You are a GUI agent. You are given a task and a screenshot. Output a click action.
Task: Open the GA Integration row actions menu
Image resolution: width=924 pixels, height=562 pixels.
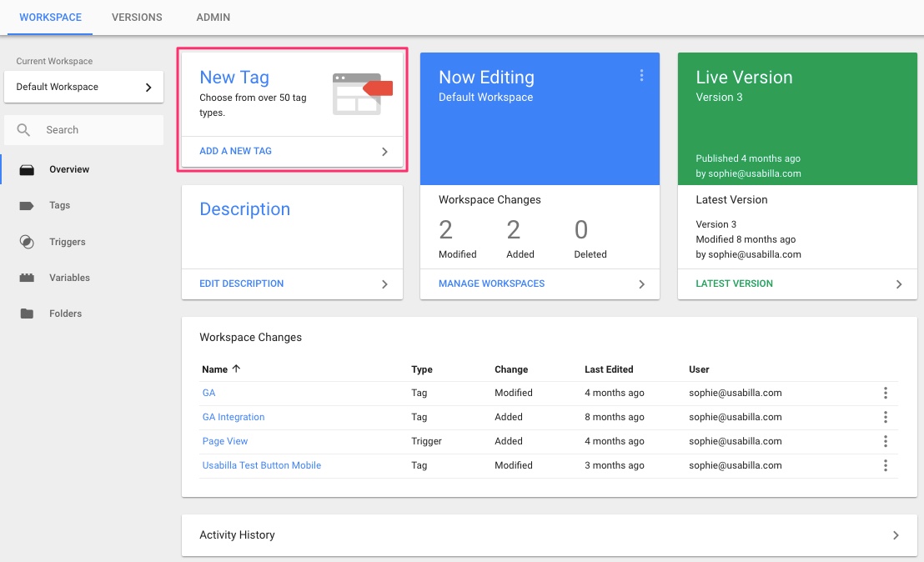(x=886, y=417)
